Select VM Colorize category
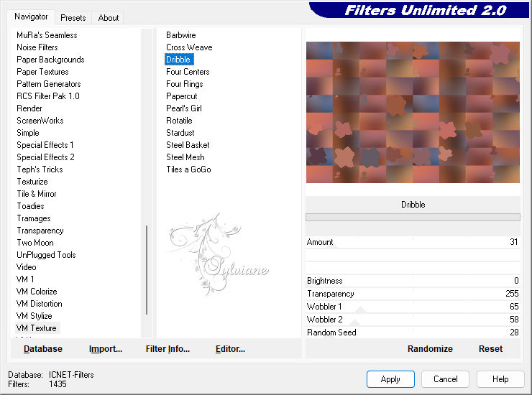532x395 pixels. tap(37, 292)
